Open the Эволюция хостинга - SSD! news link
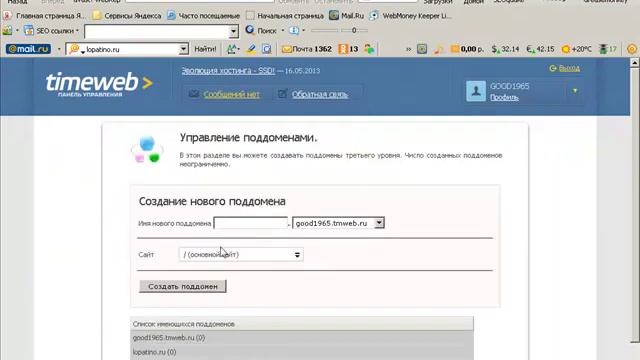The image size is (640, 360). [228, 71]
